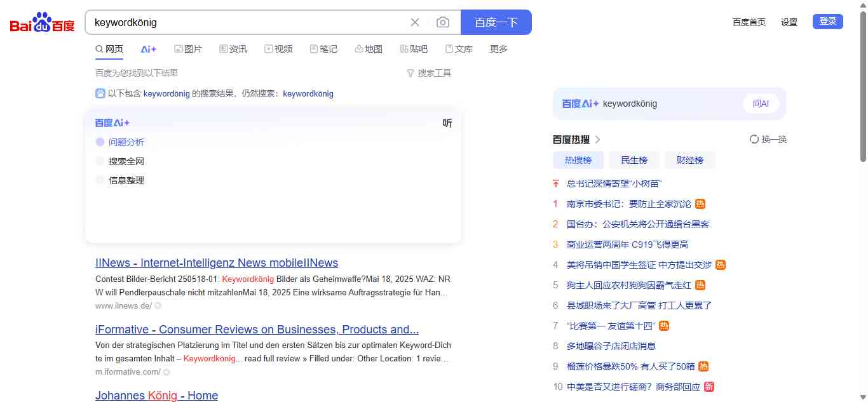Select the 民生榜 hot list tab
The image size is (868, 402).
634,160
